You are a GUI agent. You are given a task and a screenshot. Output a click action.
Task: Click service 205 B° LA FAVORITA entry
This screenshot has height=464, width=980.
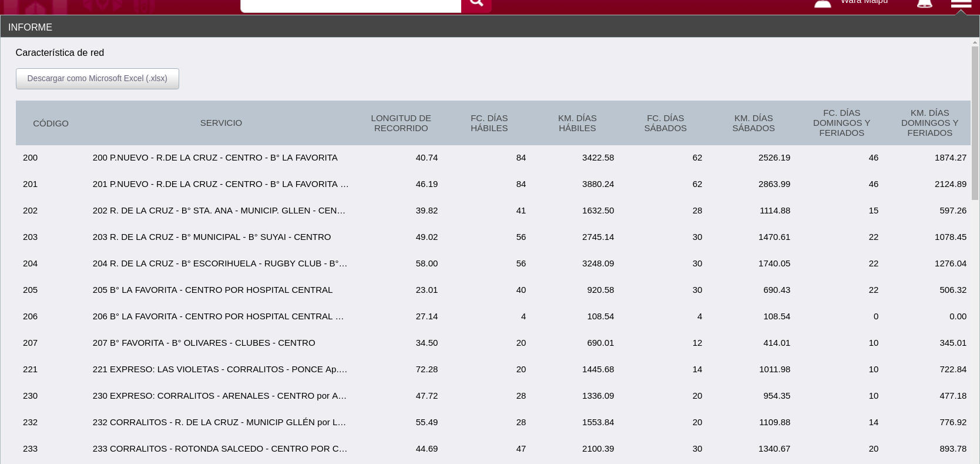coord(212,290)
